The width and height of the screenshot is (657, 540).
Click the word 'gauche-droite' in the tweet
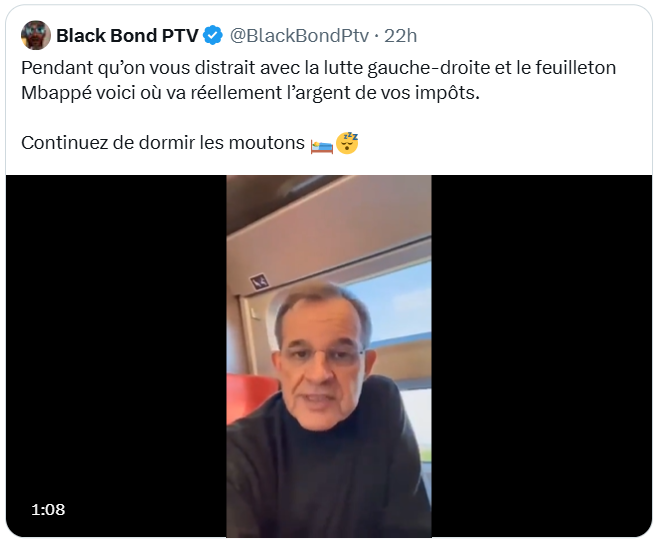[x=429, y=67]
